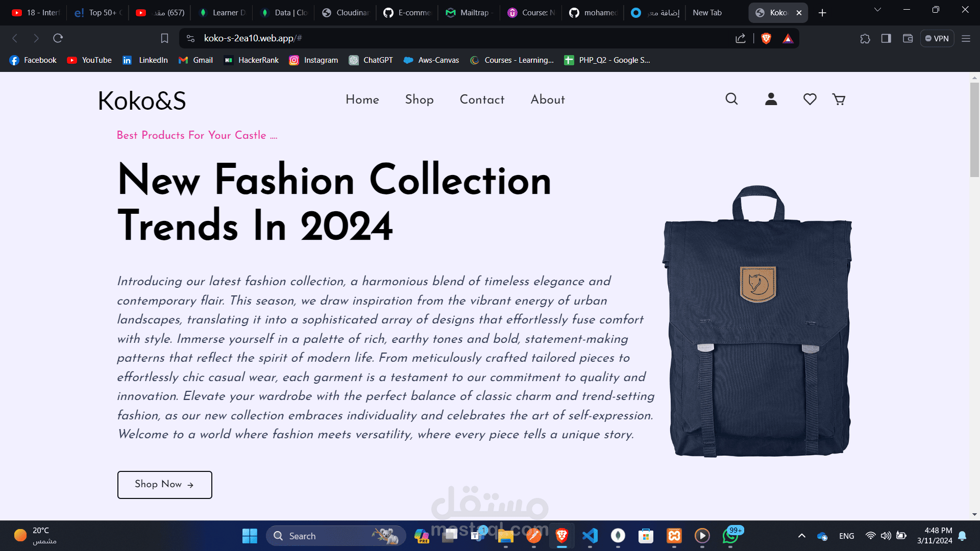Viewport: 980px width, 551px height.
Task: Open the ChatGPT bookmark
Action: pyautogui.click(x=371, y=60)
